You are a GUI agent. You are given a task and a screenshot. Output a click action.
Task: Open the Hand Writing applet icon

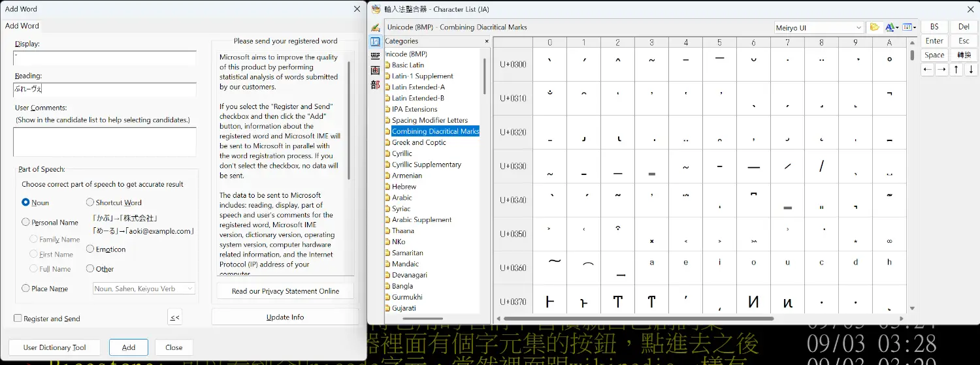pyautogui.click(x=375, y=27)
